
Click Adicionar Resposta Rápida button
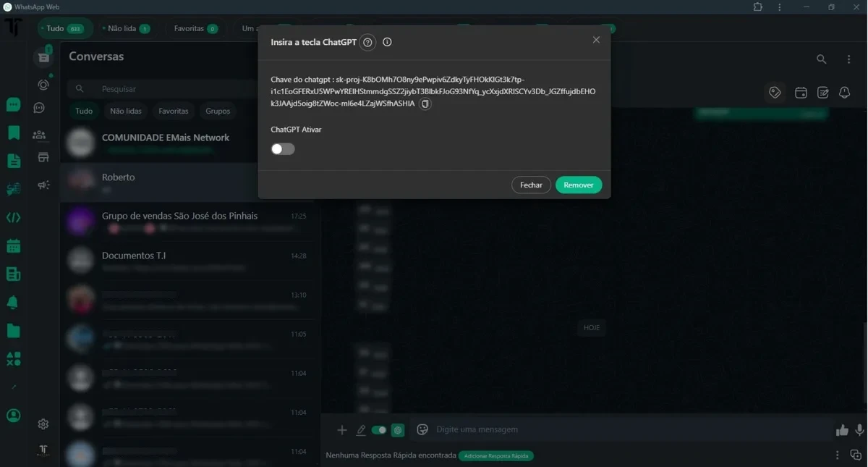coord(496,456)
